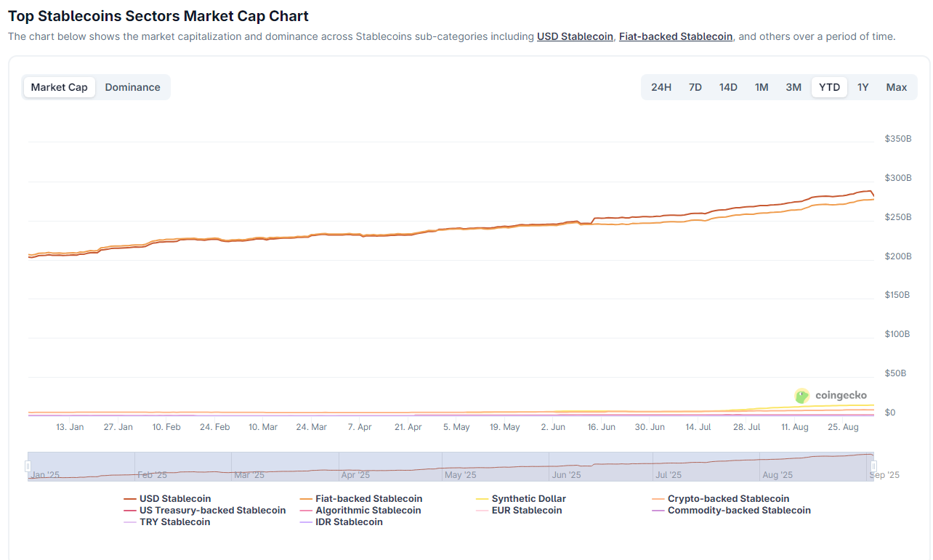
Task: Select the 1Y time range
Action: (863, 87)
